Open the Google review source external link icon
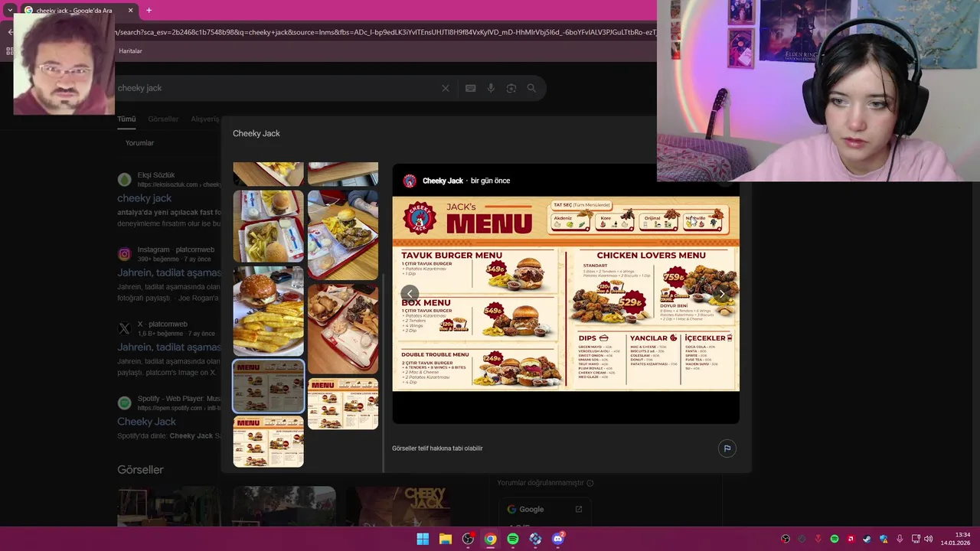This screenshot has width=980, height=551. pyautogui.click(x=578, y=509)
